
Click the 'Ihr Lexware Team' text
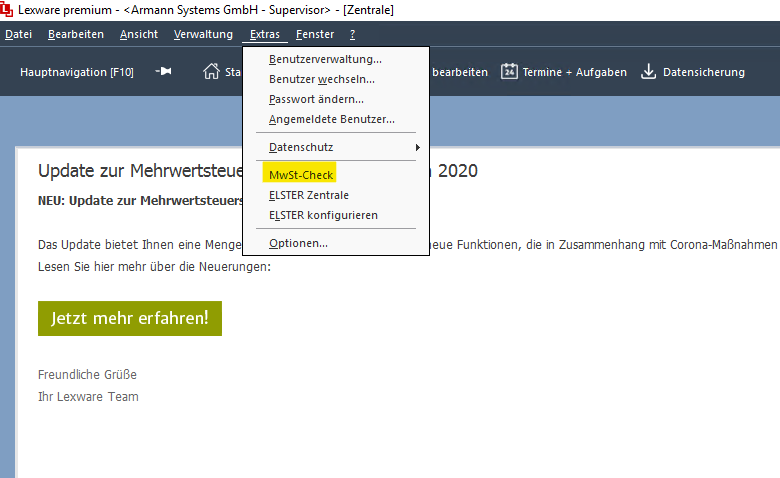88,396
